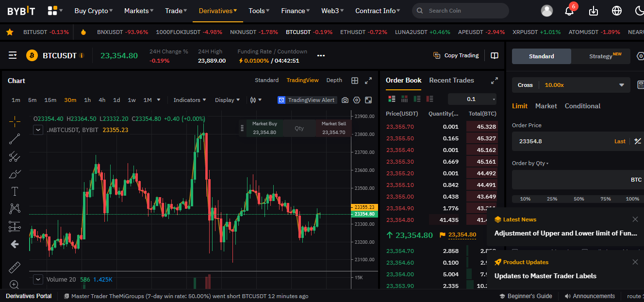Open the Buy Crypto dropdown menu

(94, 11)
